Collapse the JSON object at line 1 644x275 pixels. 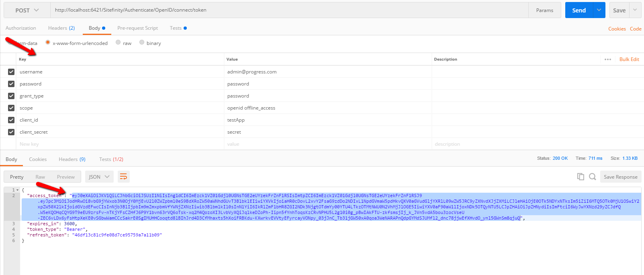coord(17,190)
